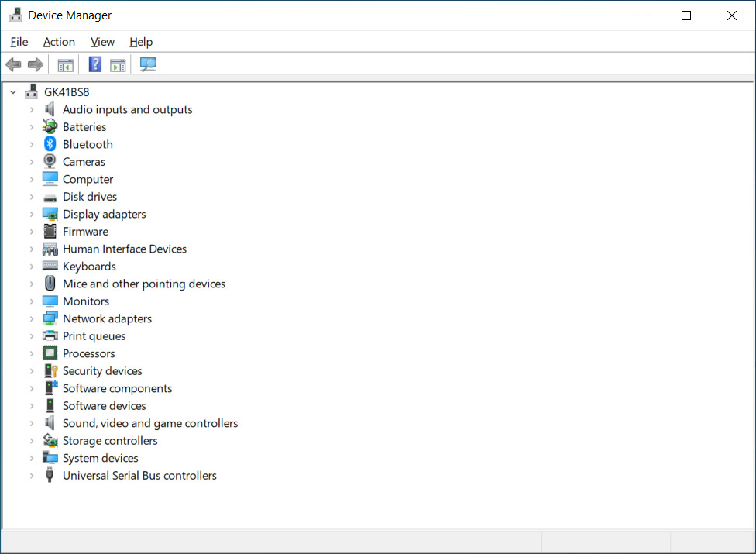The width and height of the screenshot is (756, 554).
Task: Select the Security devices label
Action: pos(102,371)
